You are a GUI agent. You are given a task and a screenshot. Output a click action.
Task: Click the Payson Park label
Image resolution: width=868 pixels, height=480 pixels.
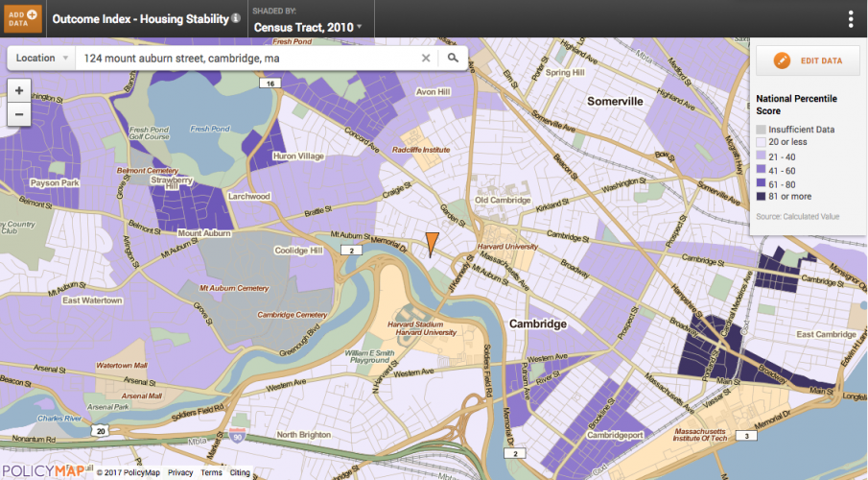coord(55,183)
